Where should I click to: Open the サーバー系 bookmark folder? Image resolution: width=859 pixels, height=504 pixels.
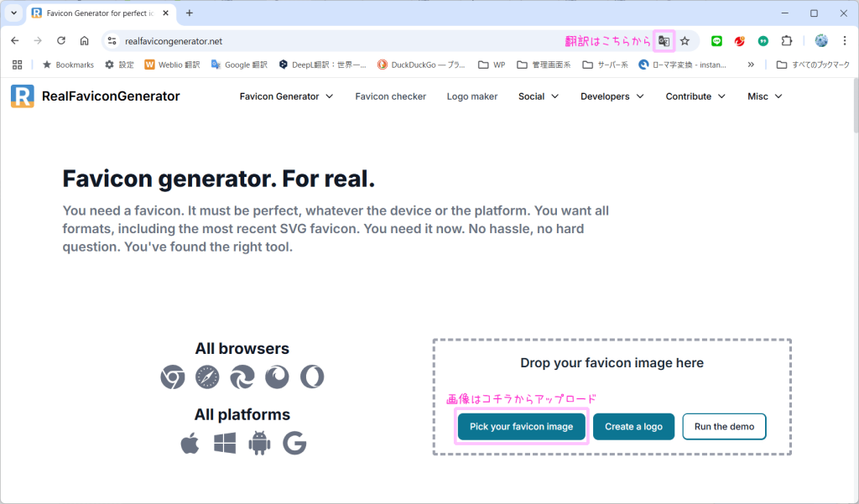pos(605,65)
